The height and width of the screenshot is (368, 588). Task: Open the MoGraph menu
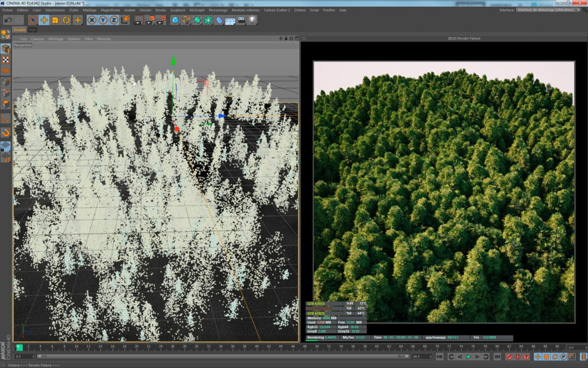[x=197, y=10]
